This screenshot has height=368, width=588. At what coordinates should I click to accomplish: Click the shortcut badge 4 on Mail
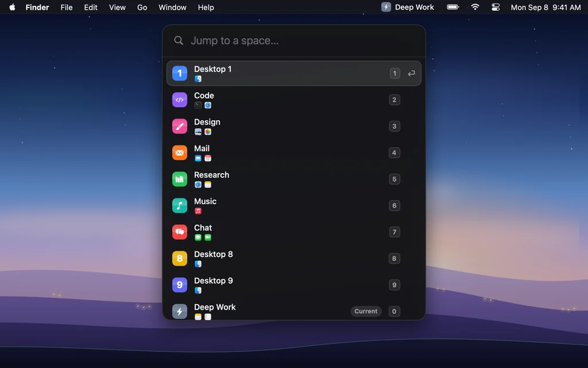(x=394, y=153)
